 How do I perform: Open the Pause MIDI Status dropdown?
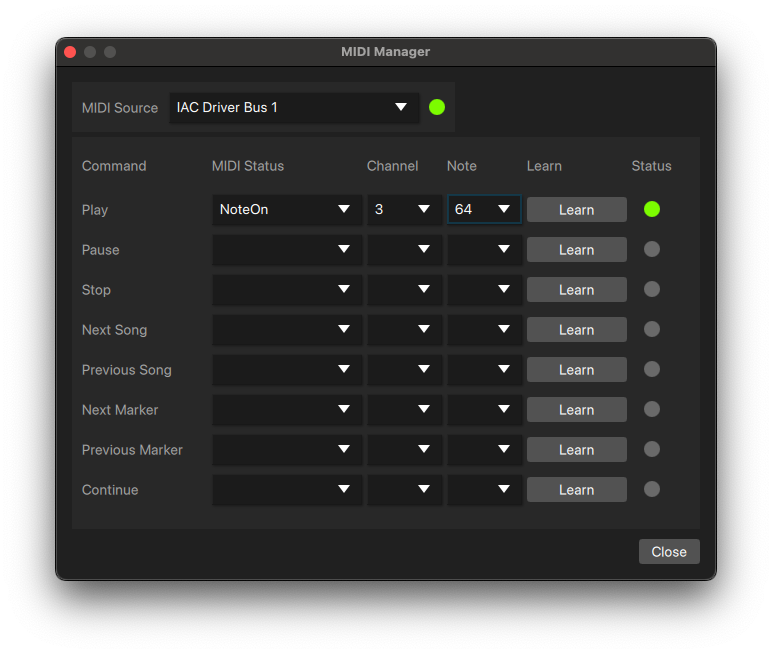tap(286, 250)
